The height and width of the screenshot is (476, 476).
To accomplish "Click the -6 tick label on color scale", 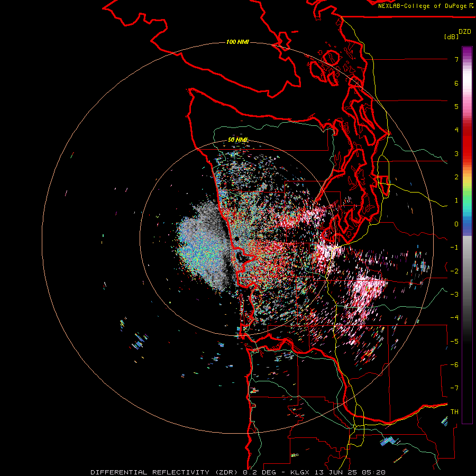I will coord(454,365).
